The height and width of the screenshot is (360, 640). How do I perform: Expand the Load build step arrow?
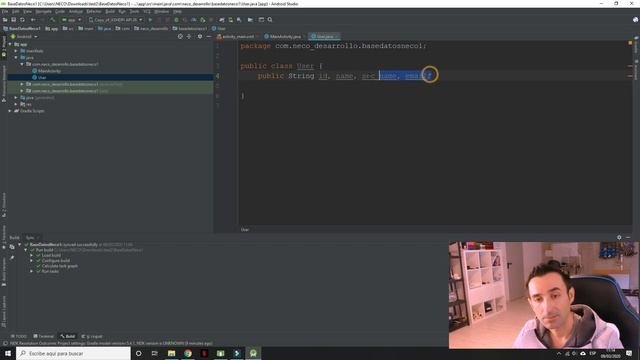coord(31,256)
